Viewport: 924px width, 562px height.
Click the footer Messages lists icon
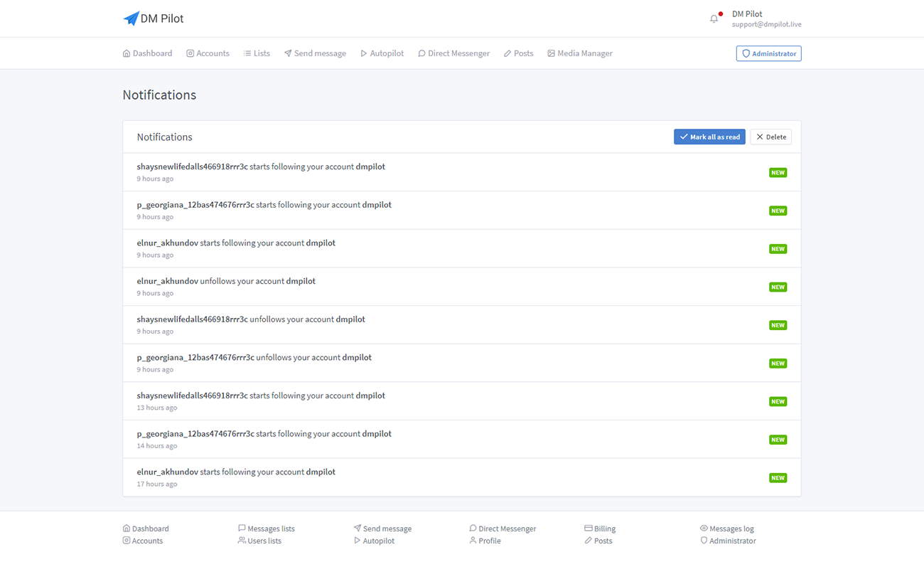[242, 529]
